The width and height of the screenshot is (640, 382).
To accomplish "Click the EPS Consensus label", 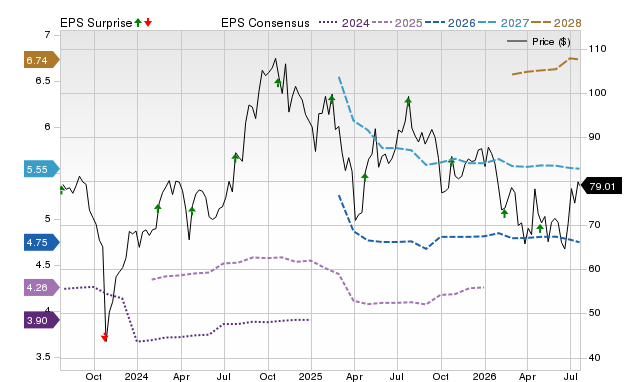I will (x=265, y=23).
